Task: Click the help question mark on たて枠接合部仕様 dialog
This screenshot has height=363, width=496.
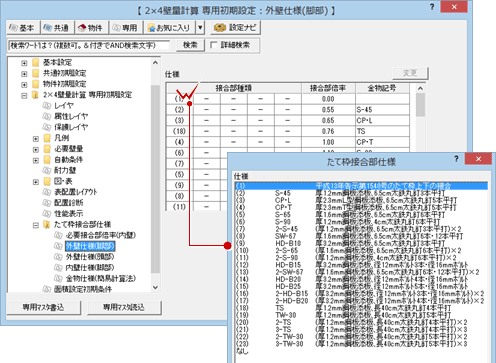Action: 456,159
